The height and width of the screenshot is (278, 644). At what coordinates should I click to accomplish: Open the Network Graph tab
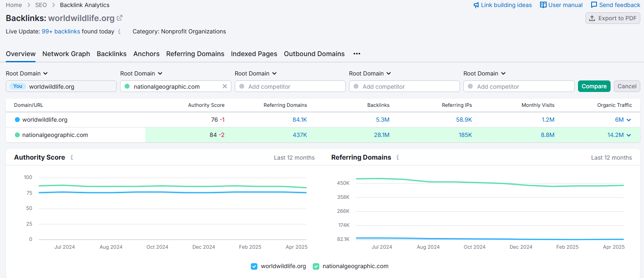tap(66, 54)
